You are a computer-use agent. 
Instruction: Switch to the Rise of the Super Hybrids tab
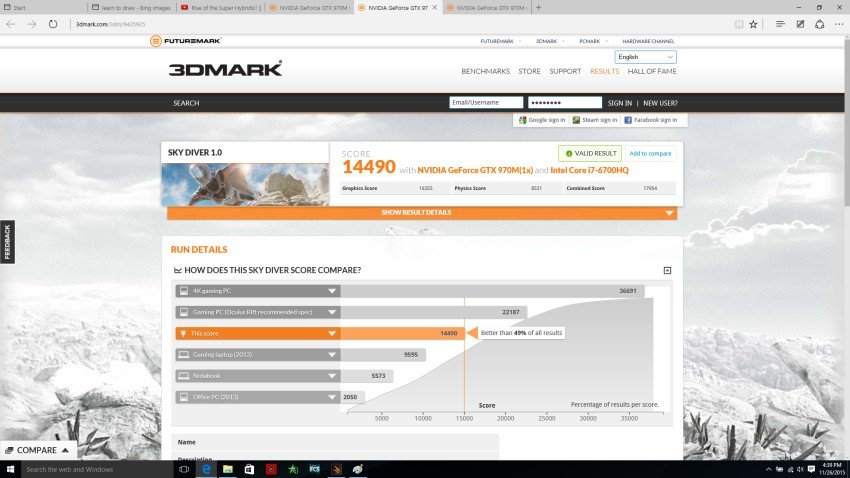point(223,7)
